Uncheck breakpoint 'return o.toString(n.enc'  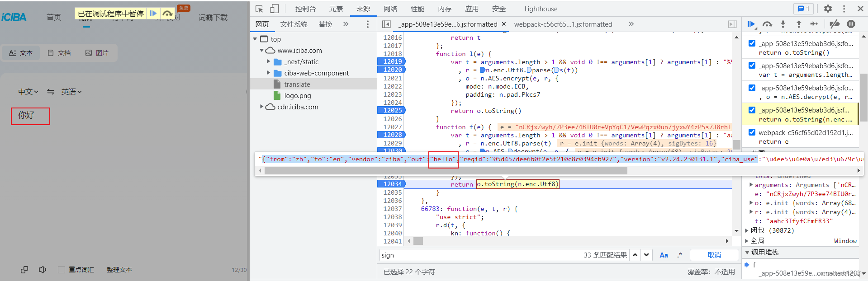[752, 110]
